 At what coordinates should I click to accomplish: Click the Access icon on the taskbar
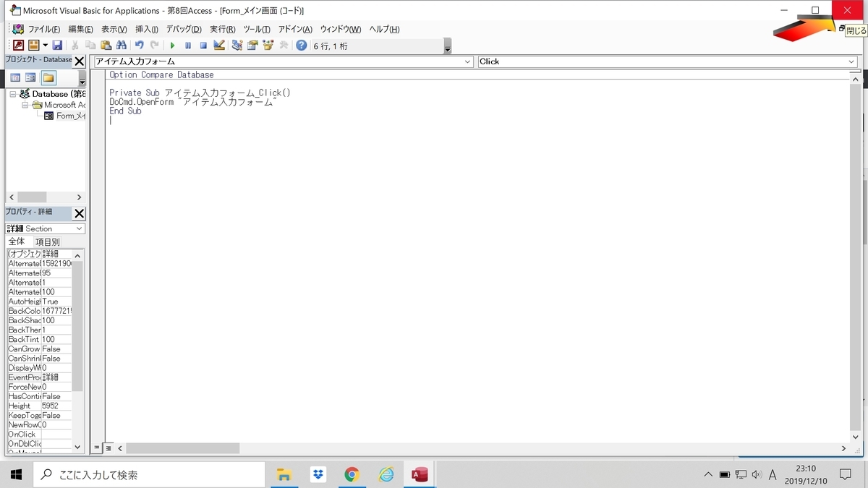click(x=420, y=474)
